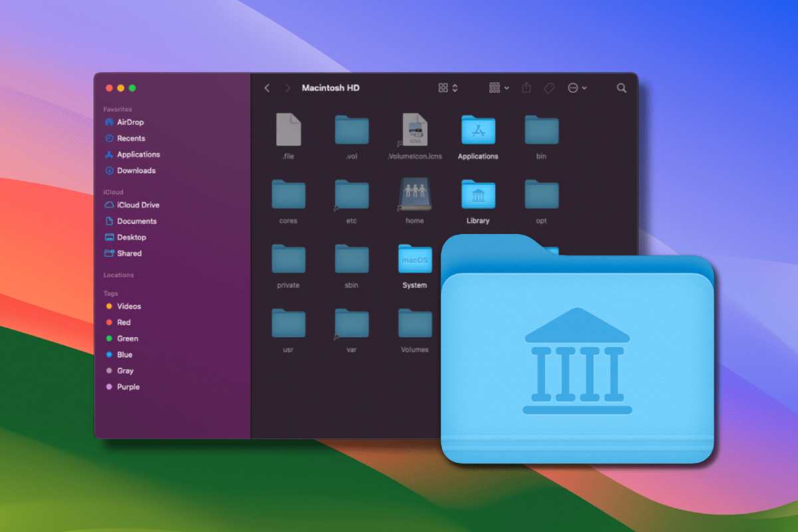The image size is (798, 532).
Task: Click the Share icon in Finder toolbar
Action: pos(527,88)
